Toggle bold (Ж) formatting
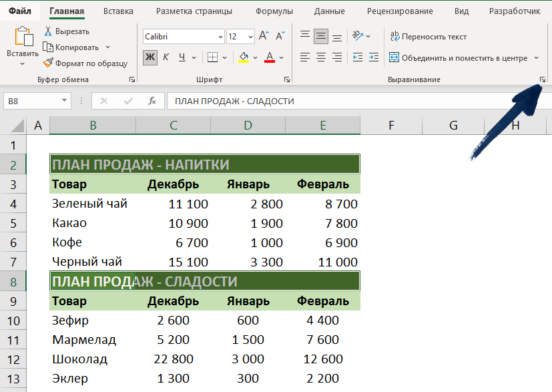The width and height of the screenshot is (552, 392). point(150,57)
